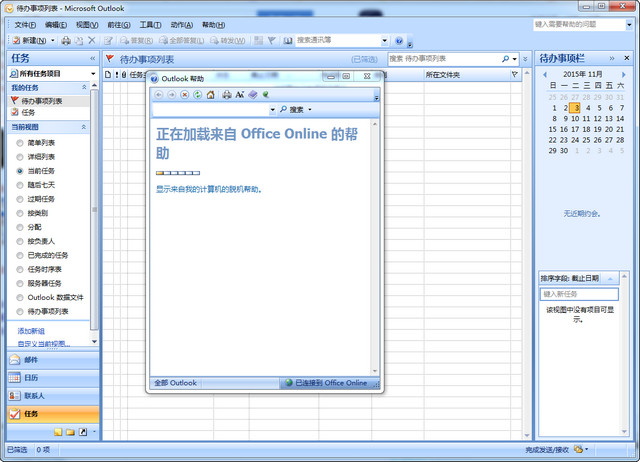Go to next month in calendar
The width and height of the screenshot is (640, 462).
623,75
